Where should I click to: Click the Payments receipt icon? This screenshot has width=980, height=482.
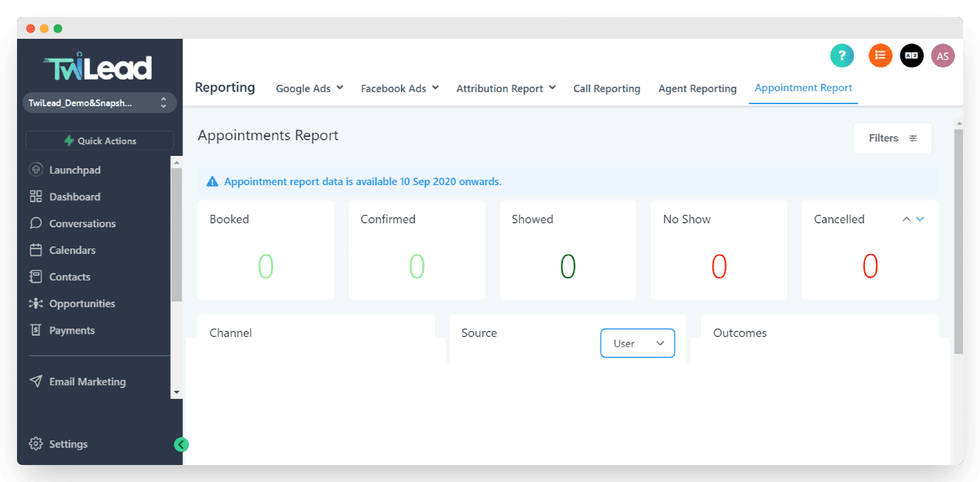coord(36,330)
